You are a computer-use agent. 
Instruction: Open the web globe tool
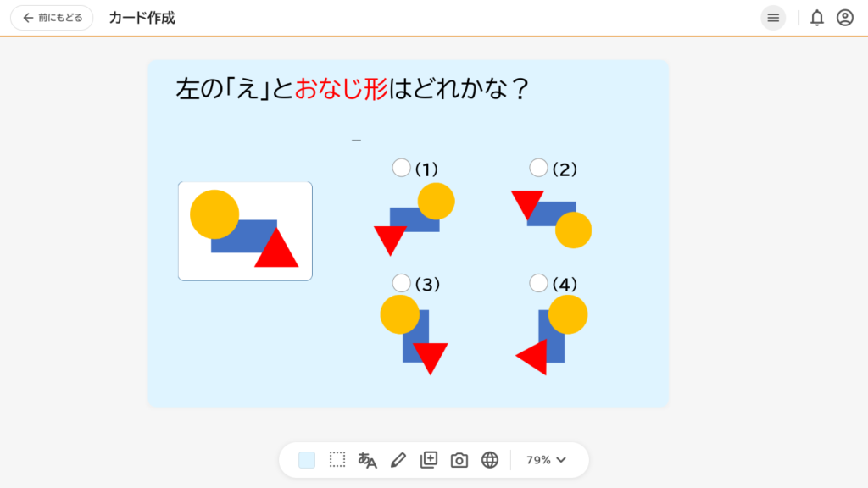pyautogui.click(x=489, y=460)
